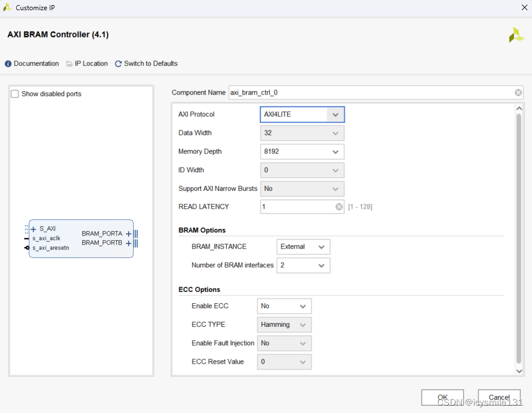
Task: Expand the S_AXI interface plus icon
Action: point(33,229)
